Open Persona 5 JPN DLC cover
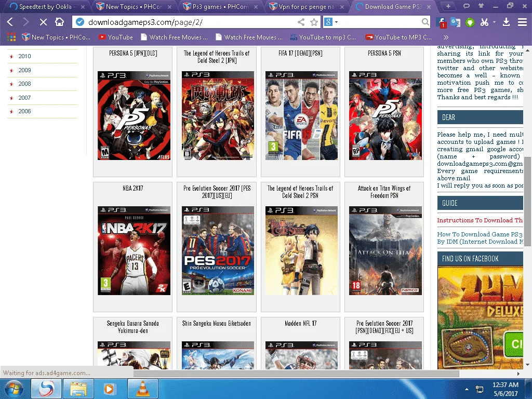The height and width of the screenshot is (399, 532). pos(134,115)
